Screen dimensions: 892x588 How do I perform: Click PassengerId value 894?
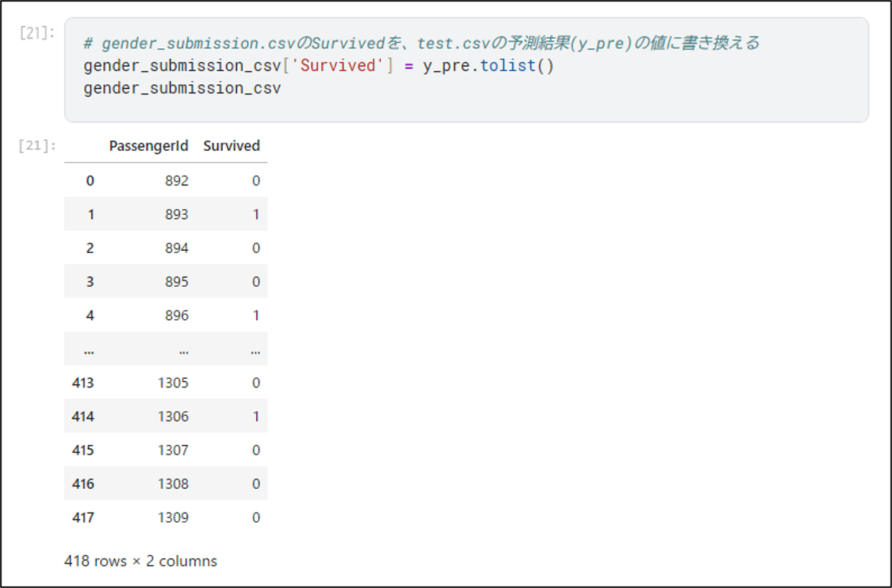coord(177,248)
